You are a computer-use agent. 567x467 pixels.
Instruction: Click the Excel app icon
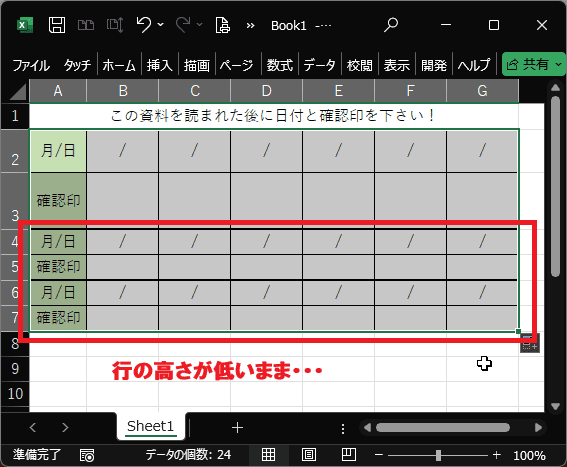(25, 25)
